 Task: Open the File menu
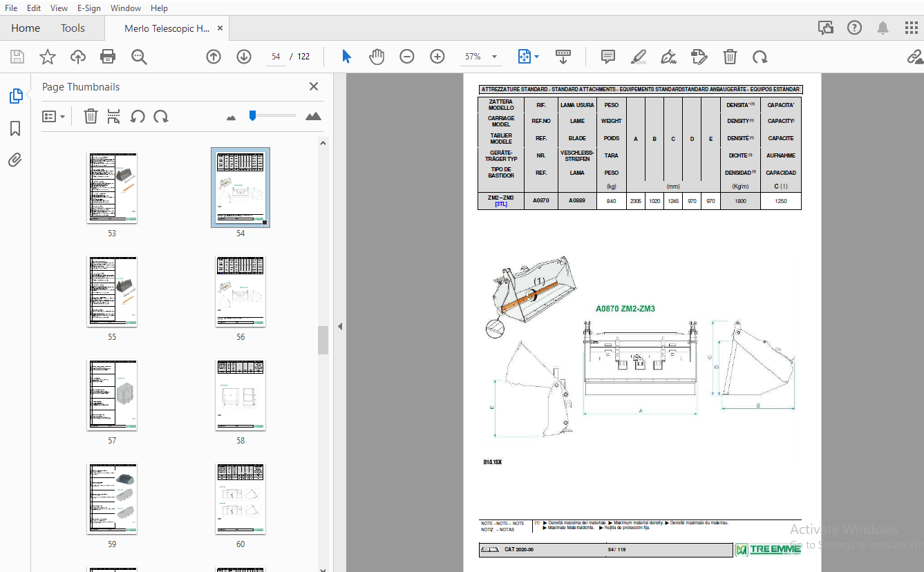click(x=11, y=8)
